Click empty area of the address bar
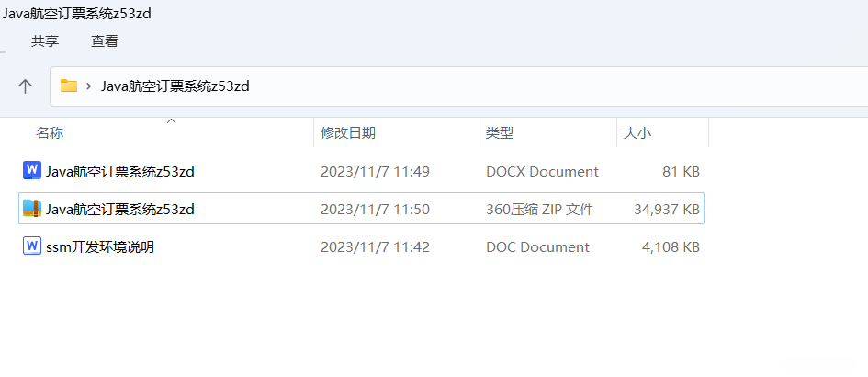868x377 pixels. pos(551,86)
